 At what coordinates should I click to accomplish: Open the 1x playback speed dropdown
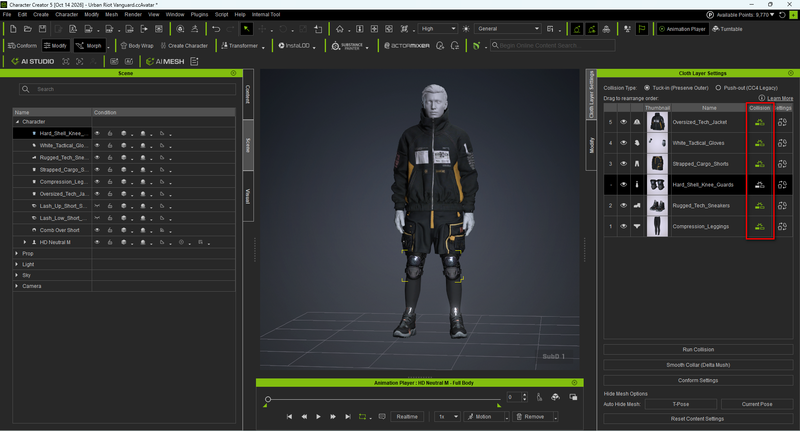(x=447, y=417)
